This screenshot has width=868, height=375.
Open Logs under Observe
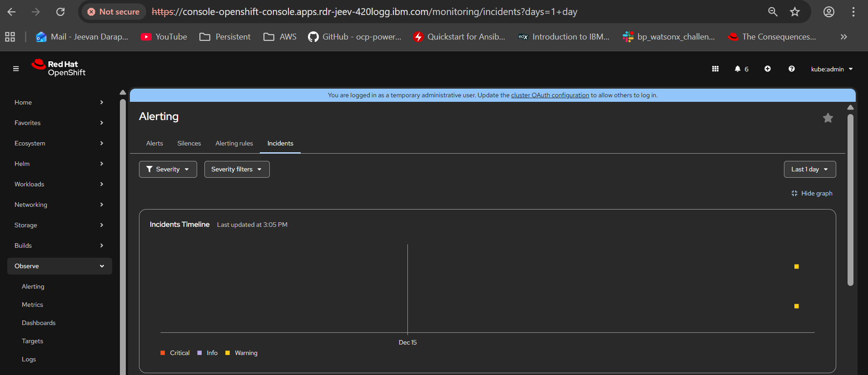[x=29, y=359]
